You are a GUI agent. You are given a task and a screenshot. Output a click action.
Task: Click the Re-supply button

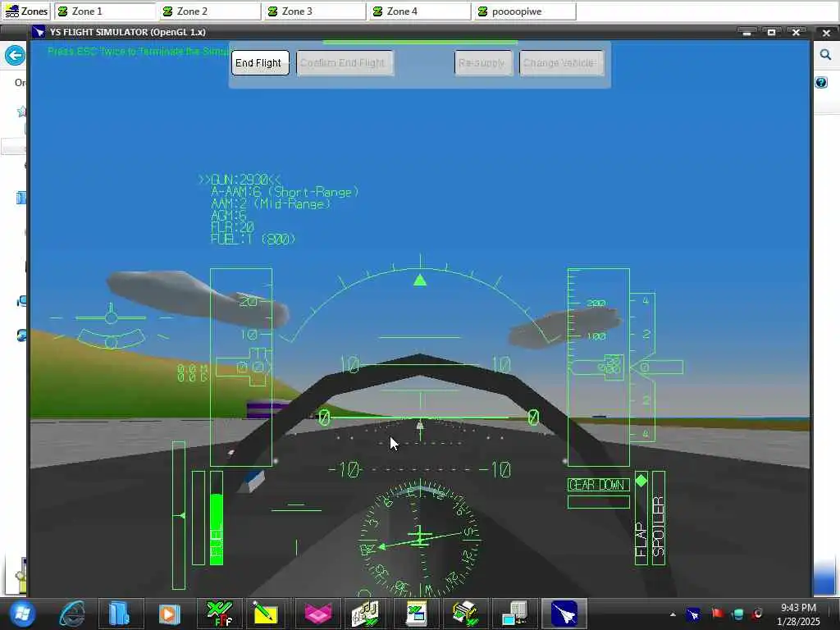(483, 63)
